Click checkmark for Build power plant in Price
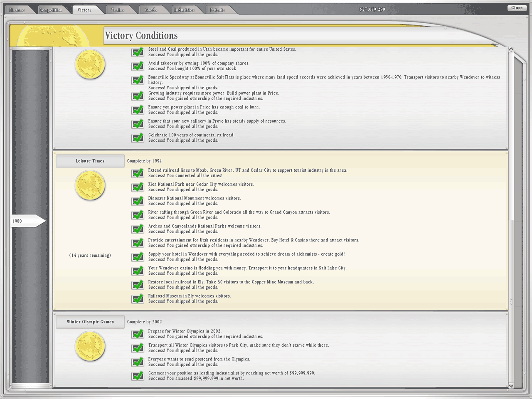This screenshot has height=399, width=532. pyautogui.click(x=138, y=96)
